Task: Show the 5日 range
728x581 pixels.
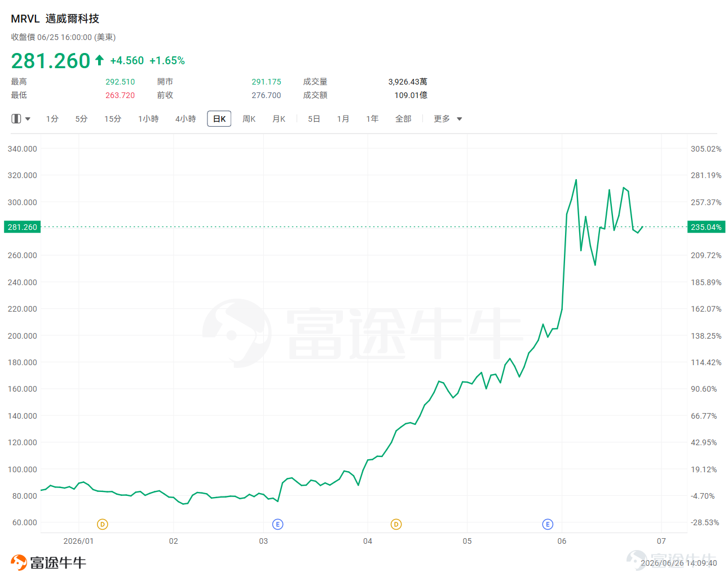Action: pos(314,119)
